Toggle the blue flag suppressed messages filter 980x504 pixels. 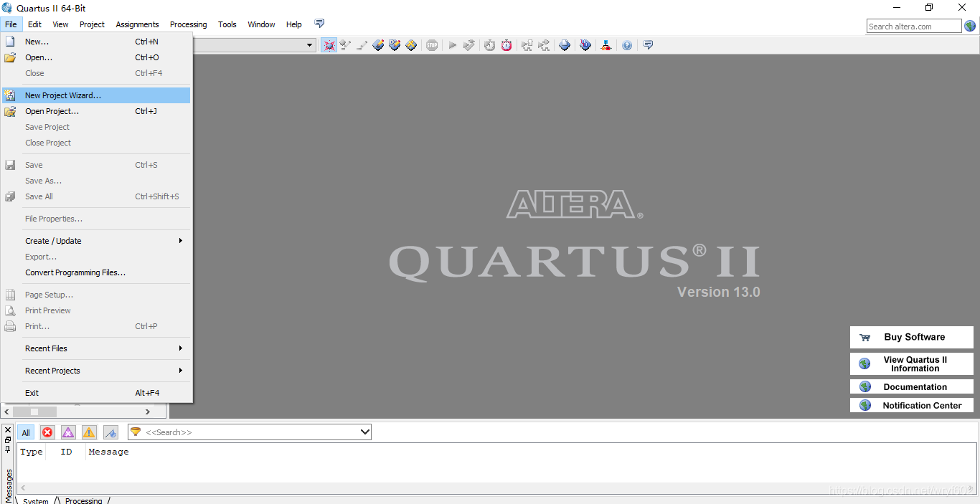coord(110,432)
